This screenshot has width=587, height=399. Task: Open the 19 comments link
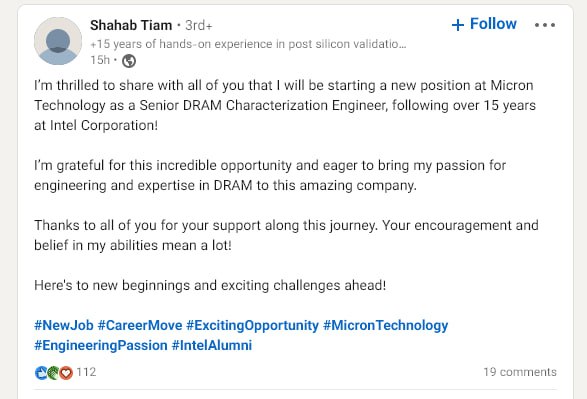coord(520,372)
